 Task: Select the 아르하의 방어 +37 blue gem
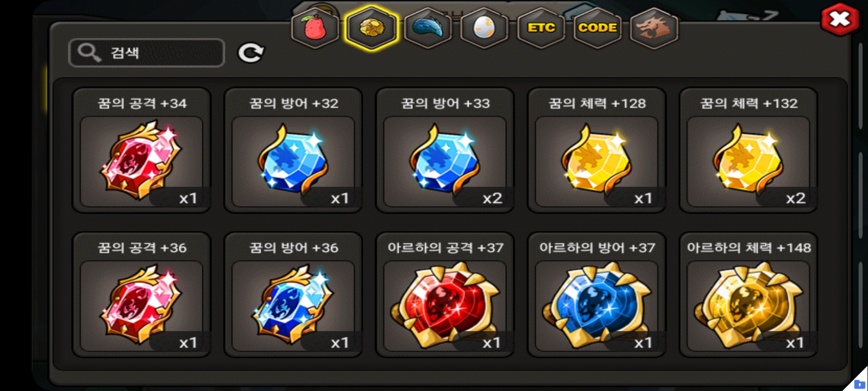tap(597, 295)
